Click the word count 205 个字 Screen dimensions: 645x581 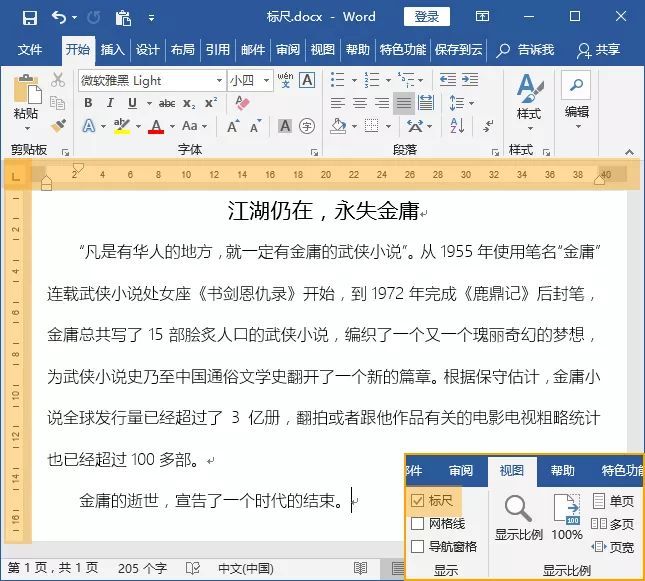pos(142,568)
